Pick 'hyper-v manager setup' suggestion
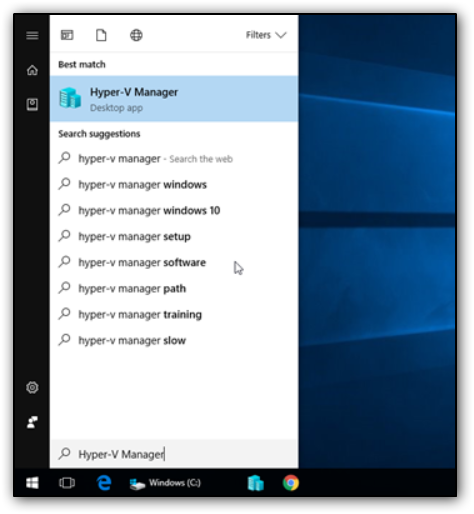474x514 pixels. tap(174, 237)
